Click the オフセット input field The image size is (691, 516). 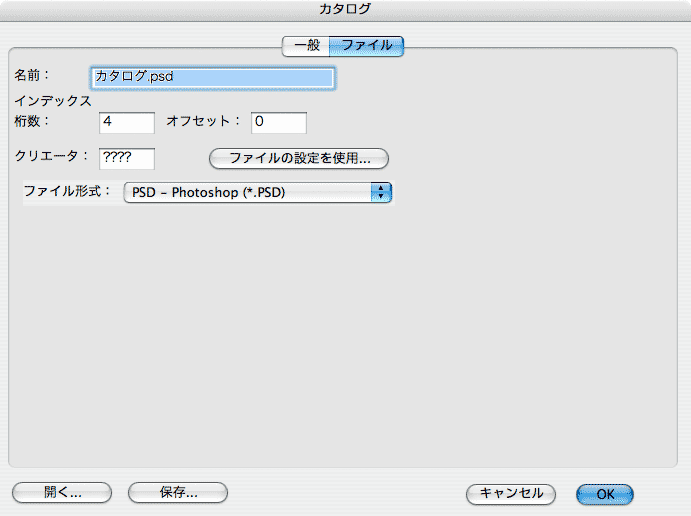point(279,123)
